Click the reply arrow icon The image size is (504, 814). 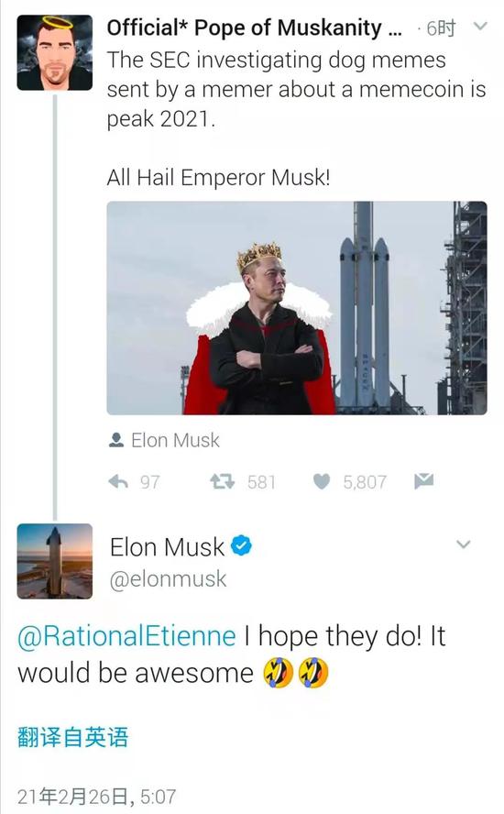tap(118, 482)
